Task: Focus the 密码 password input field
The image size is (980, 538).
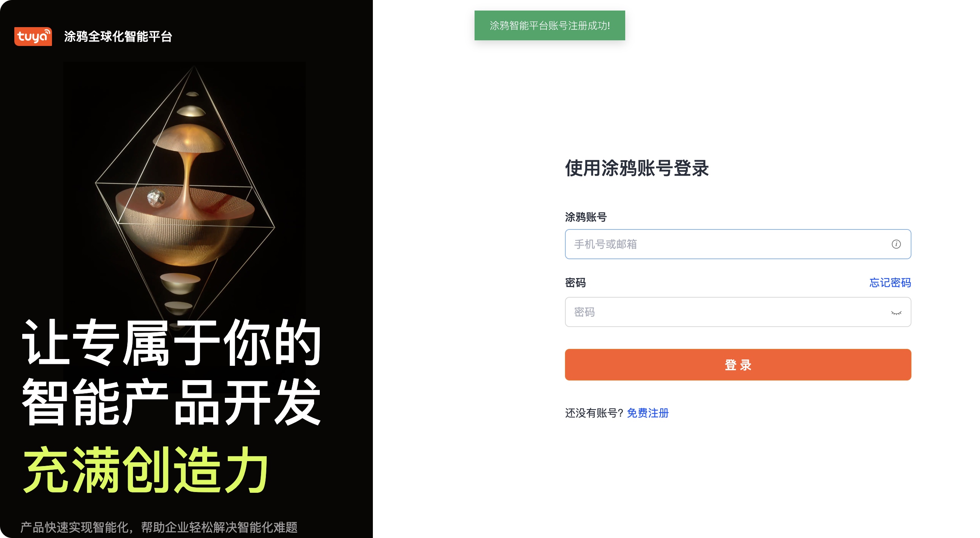Action: click(x=738, y=312)
